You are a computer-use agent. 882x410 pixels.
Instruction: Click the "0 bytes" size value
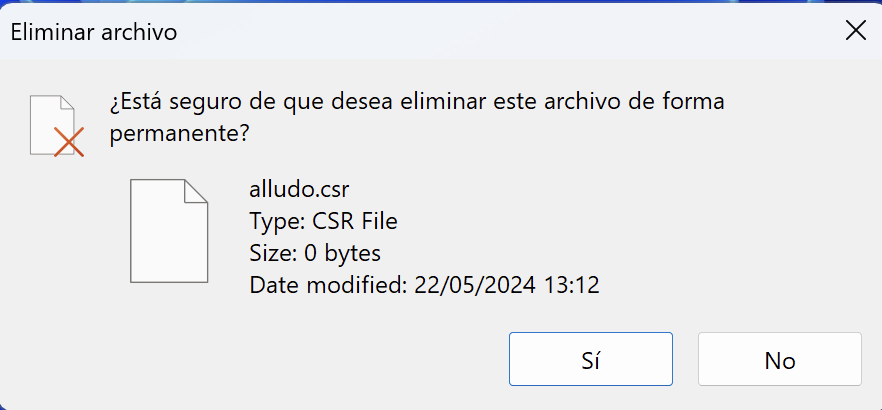341,253
